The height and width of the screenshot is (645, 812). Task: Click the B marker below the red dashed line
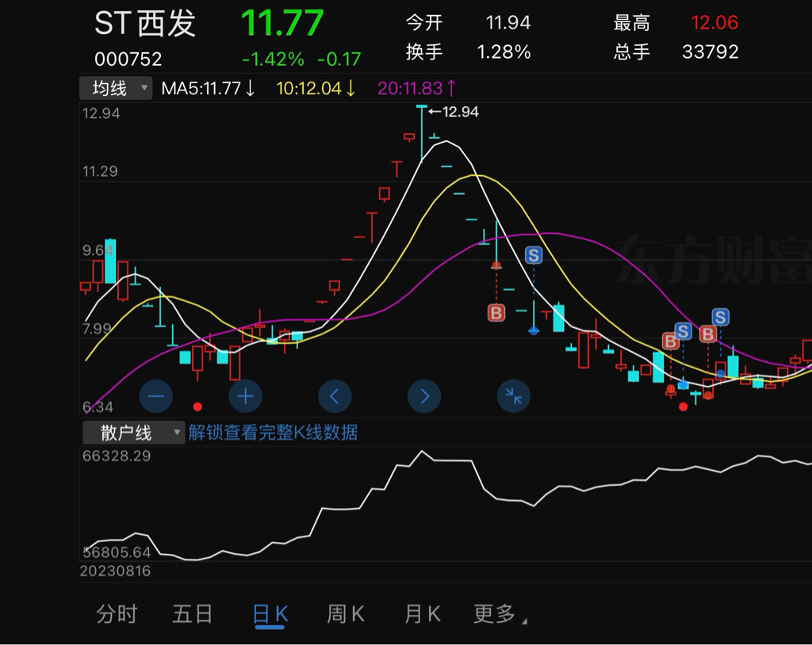click(496, 313)
